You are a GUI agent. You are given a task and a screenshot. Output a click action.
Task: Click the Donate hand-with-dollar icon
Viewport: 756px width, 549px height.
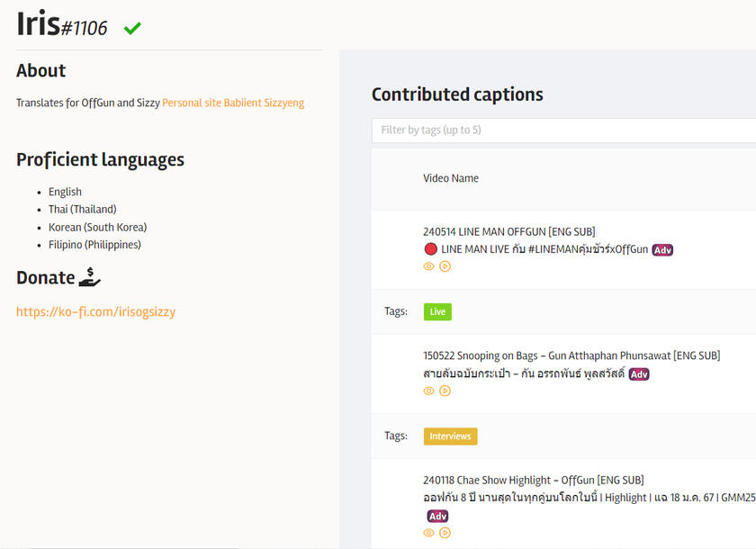point(90,278)
